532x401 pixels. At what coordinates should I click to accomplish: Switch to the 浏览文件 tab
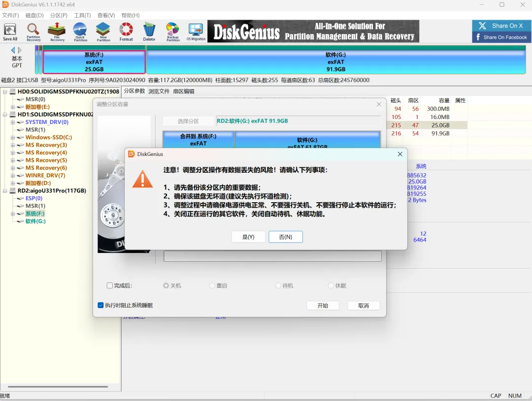pos(159,91)
